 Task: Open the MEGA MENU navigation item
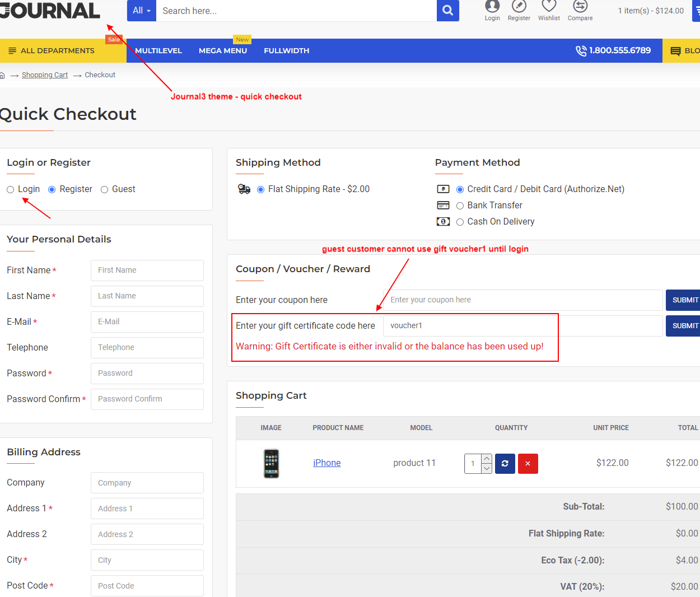(x=222, y=50)
